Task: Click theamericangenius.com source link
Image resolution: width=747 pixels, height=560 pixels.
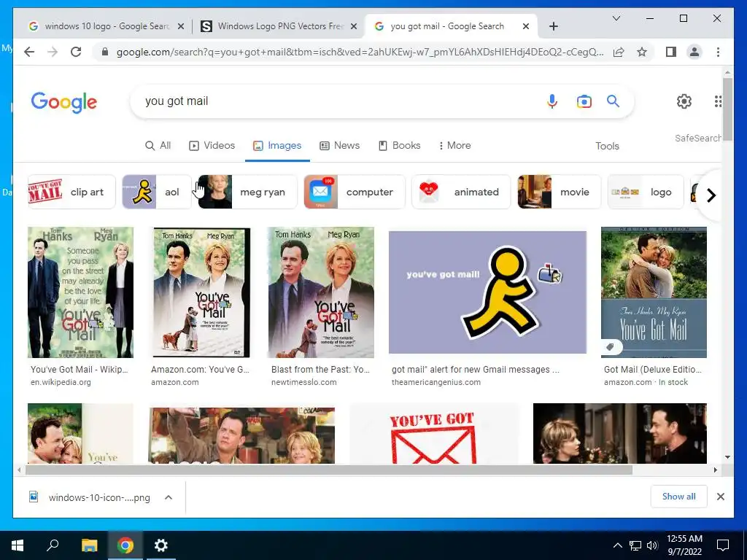Action: (x=436, y=382)
